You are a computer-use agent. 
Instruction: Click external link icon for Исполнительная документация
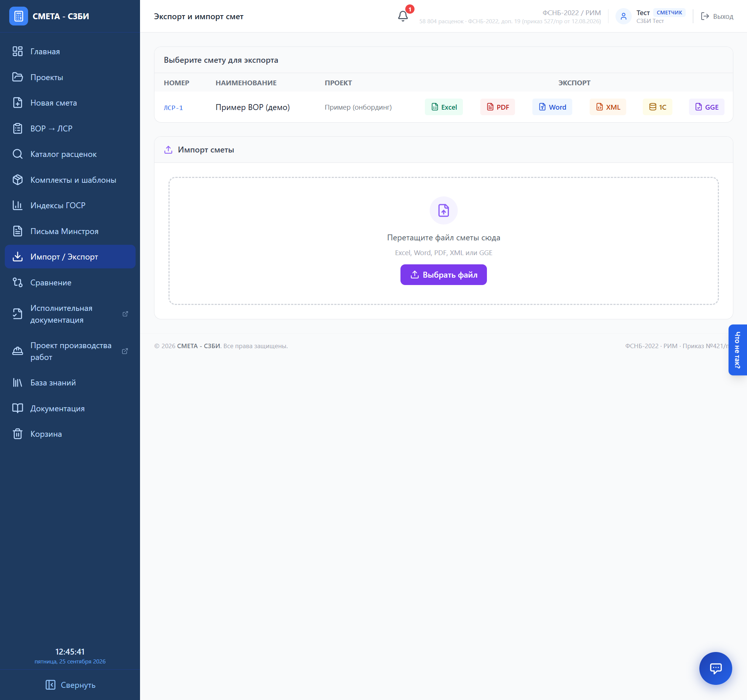(126, 313)
